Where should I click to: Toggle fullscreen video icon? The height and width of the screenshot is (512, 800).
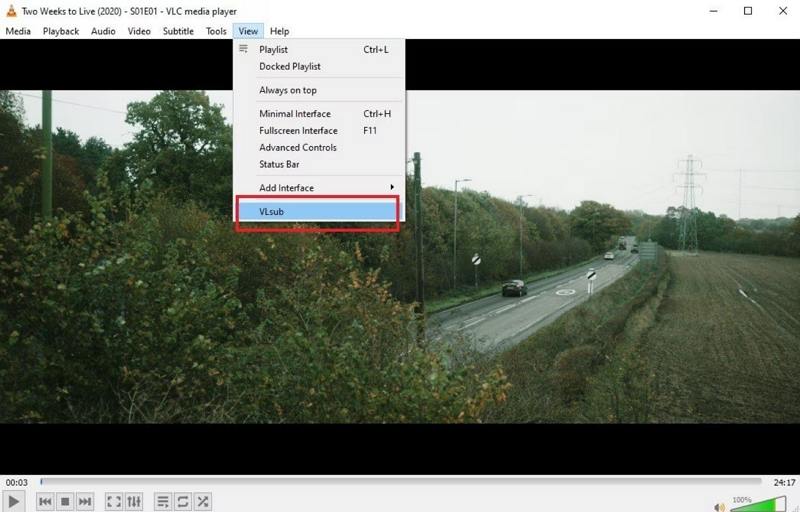[113, 502]
